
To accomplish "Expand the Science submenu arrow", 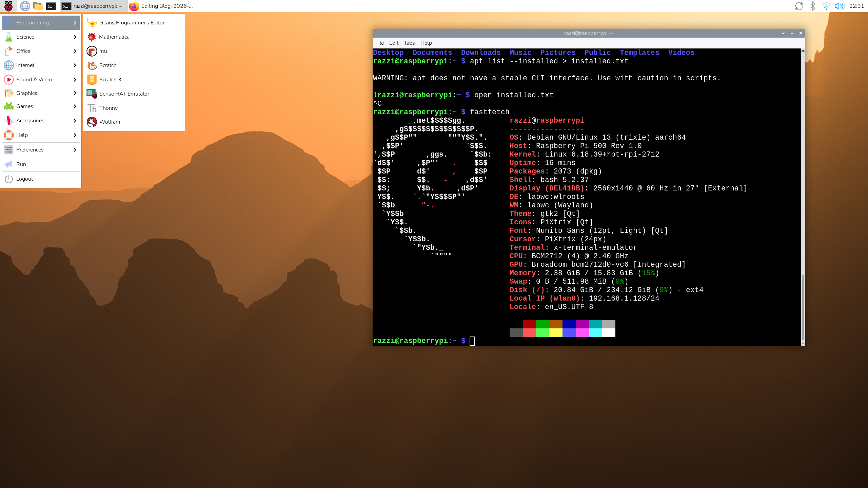I will coord(75,37).
